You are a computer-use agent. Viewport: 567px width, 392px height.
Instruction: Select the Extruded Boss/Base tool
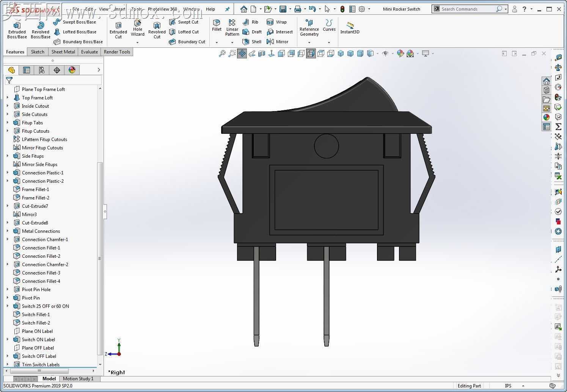click(17, 30)
